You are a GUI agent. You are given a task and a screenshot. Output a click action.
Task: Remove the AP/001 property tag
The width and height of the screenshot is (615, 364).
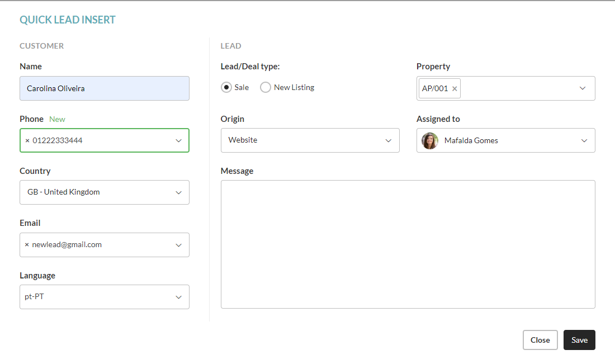[455, 89]
